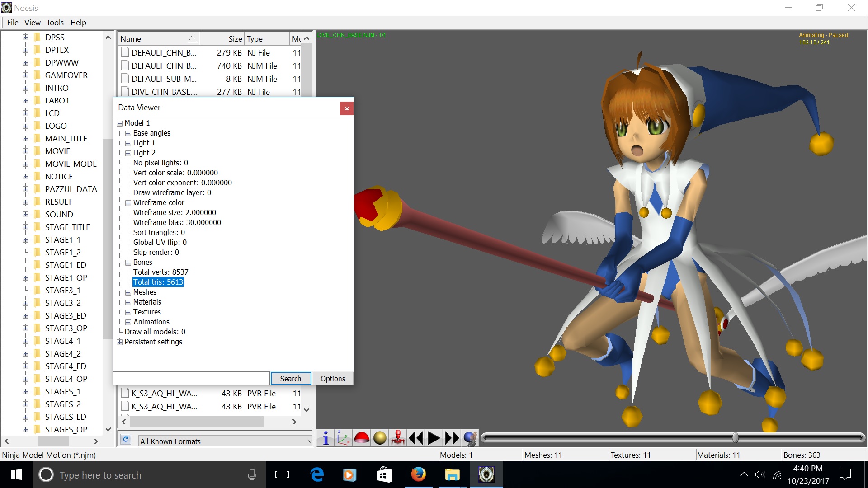Viewport: 868px width, 488px height.
Task: Expand the Base angles node
Action: click(128, 133)
